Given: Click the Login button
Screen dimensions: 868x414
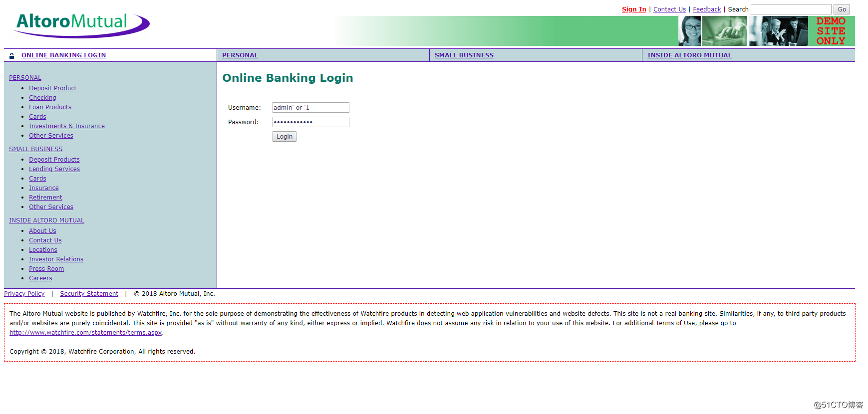Looking at the screenshot, I should [x=285, y=137].
